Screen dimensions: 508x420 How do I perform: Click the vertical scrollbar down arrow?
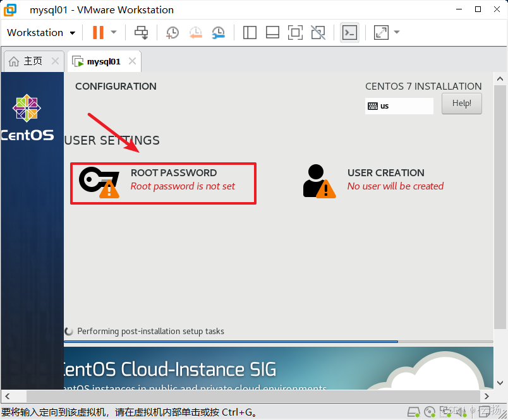click(500, 383)
